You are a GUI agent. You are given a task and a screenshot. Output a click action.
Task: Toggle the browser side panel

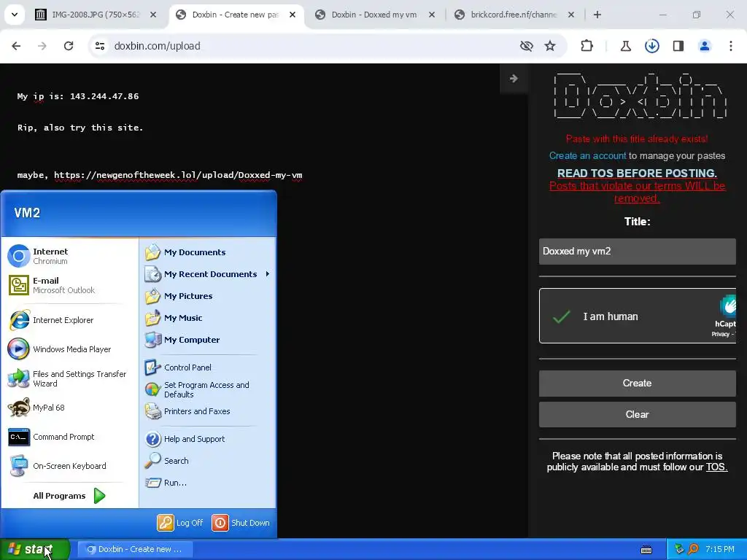pos(678,46)
